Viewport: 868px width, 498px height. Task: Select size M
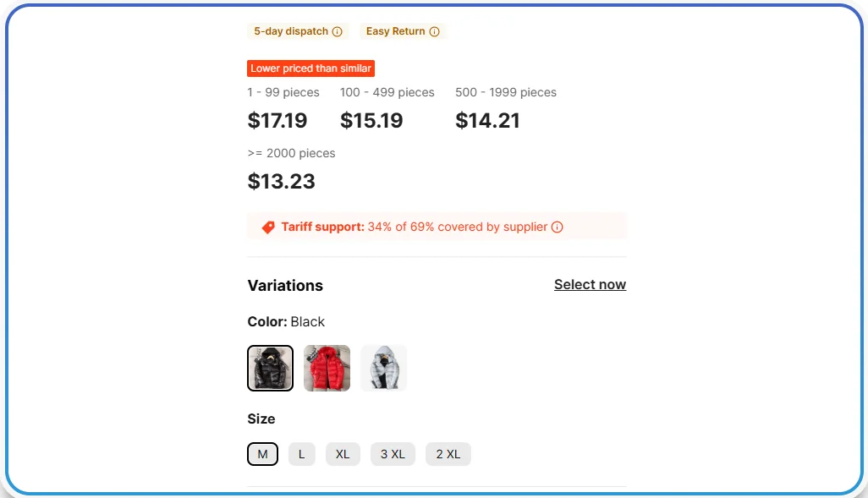click(x=262, y=454)
